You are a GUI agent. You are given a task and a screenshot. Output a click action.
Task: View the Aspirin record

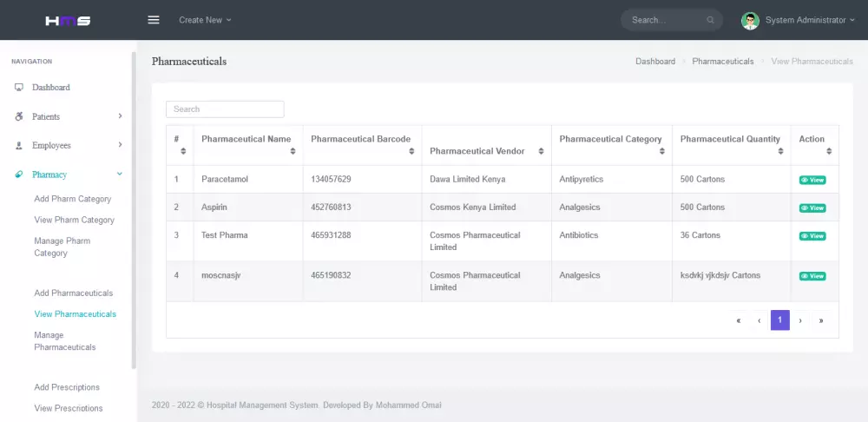point(812,208)
